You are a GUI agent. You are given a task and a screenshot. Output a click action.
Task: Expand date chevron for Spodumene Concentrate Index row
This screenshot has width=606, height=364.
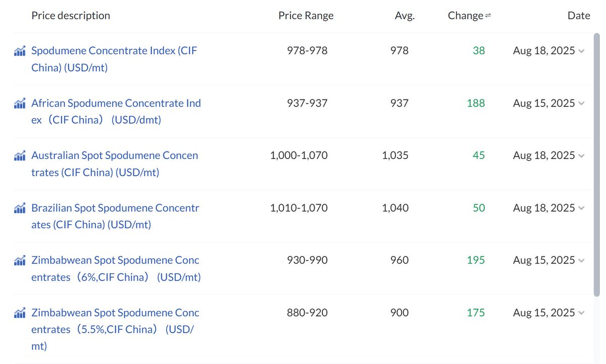(x=581, y=51)
